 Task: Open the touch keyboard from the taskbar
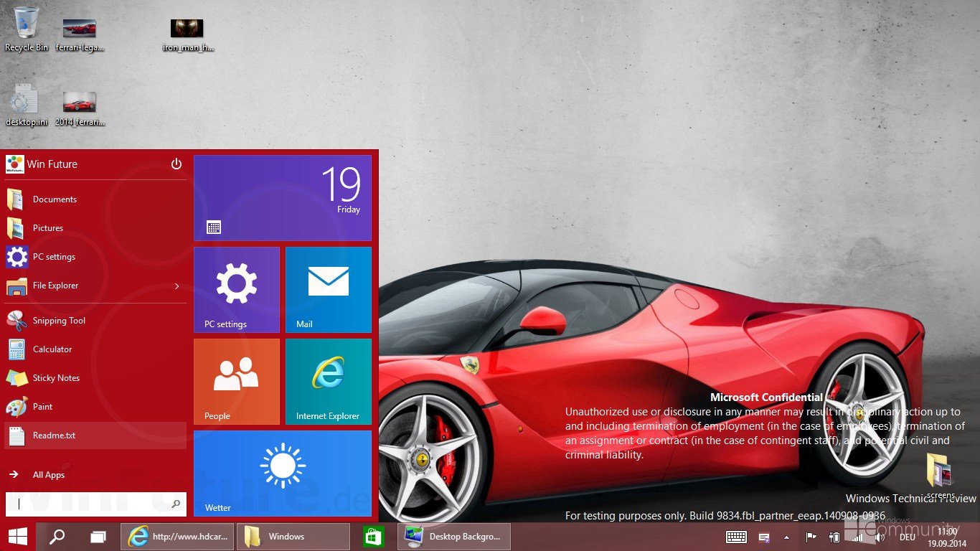[737, 537]
